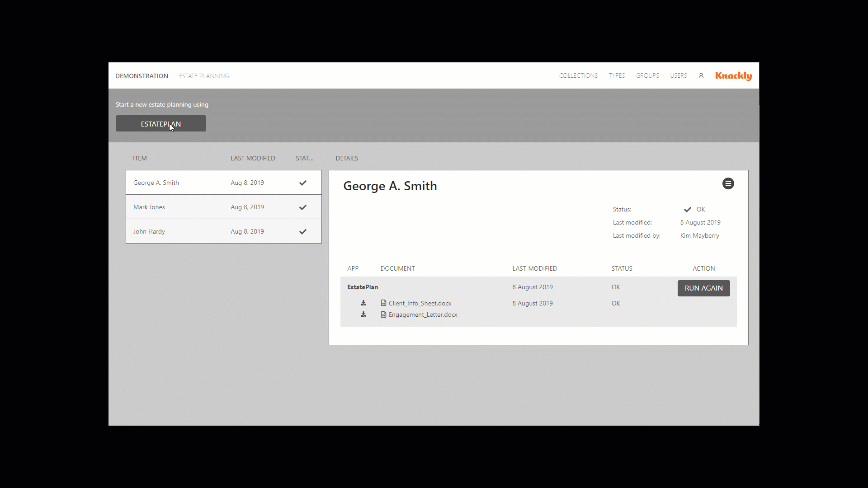The width and height of the screenshot is (868, 488).
Task: Open the Types menu
Action: coord(617,75)
